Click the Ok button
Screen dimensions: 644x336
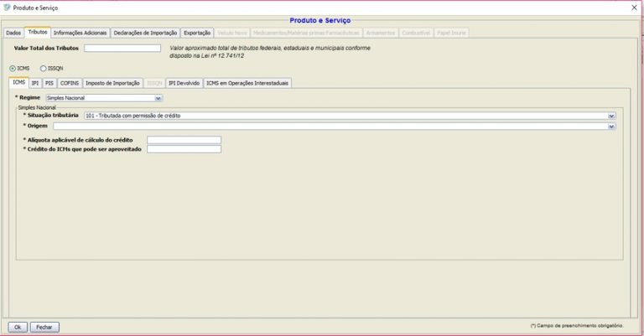(18, 327)
